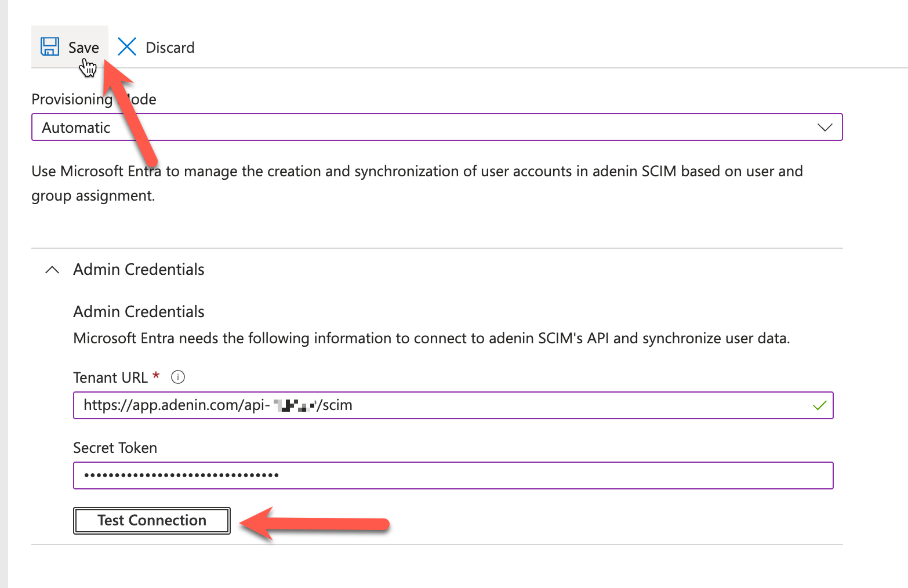Click the Provisioning Mode label
The image size is (908, 588).
pyautogui.click(x=72, y=99)
